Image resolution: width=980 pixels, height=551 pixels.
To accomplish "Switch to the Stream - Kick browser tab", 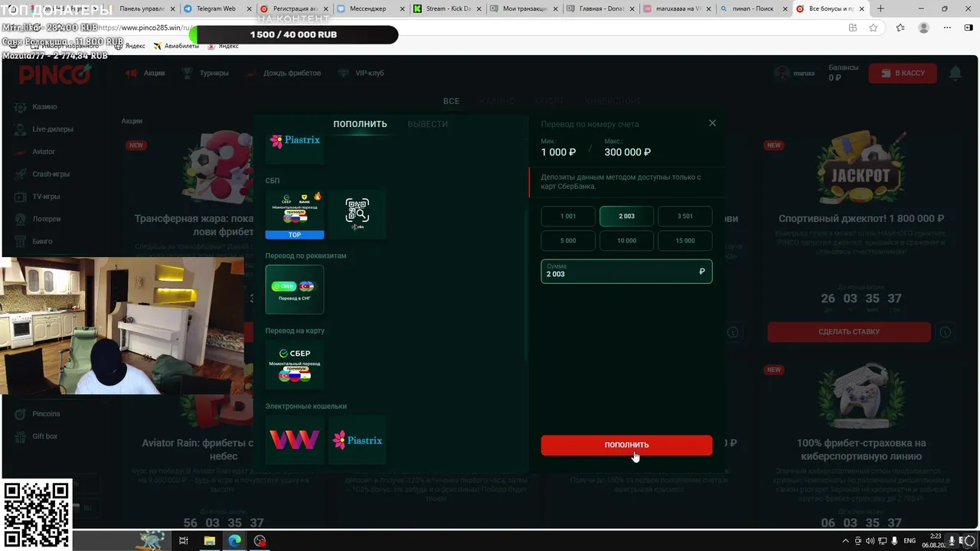I will (x=447, y=8).
